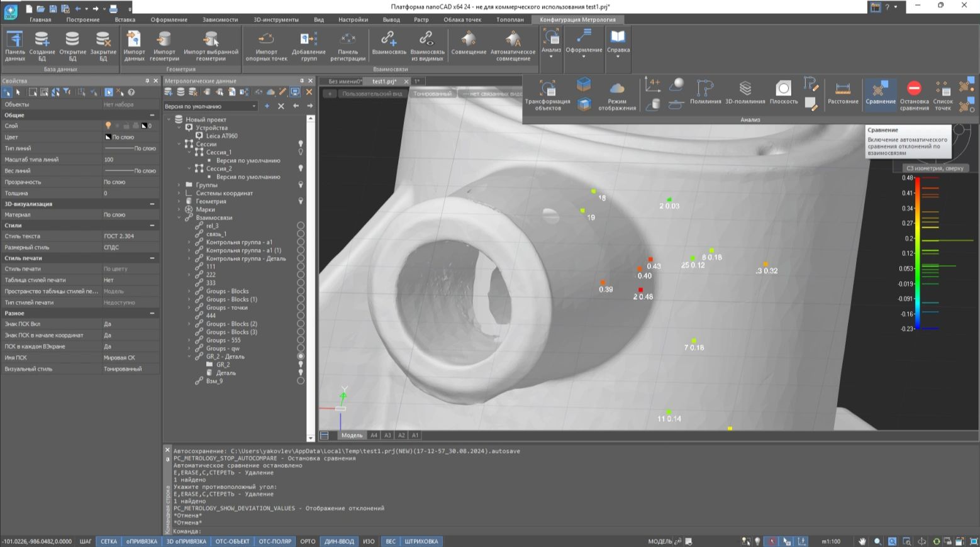Screen dimensions: 980x547
Task: Toggle visibility bulb for Сессия_2
Action: [301, 169]
